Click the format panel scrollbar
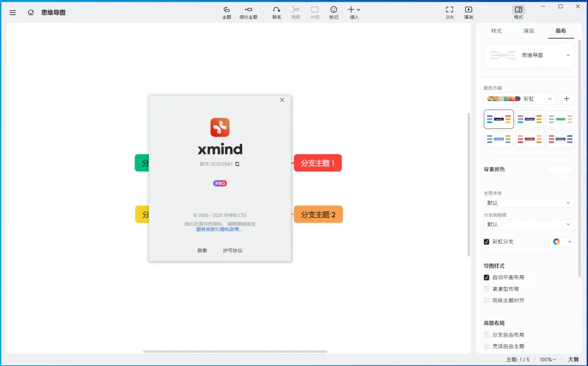The height and width of the screenshot is (366, 588). [580, 157]
